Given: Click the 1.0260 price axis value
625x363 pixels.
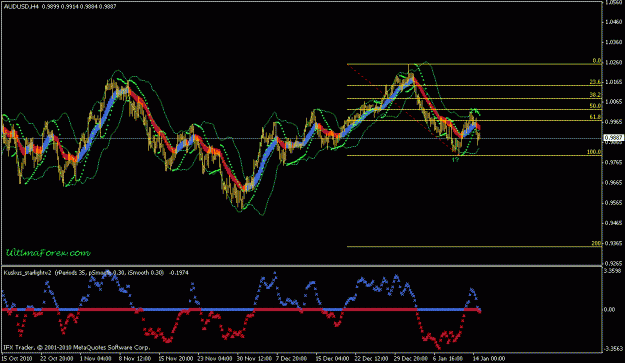Looking at the screenshot, I should coord(614,63).
